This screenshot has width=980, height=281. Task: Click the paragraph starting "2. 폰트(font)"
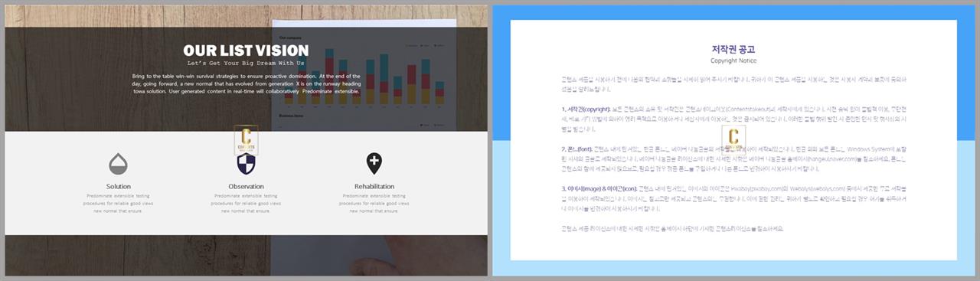click(x=733, y=158)
